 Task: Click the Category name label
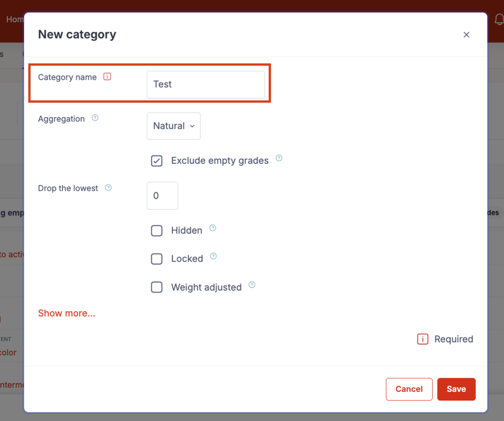tap(67, 77)
